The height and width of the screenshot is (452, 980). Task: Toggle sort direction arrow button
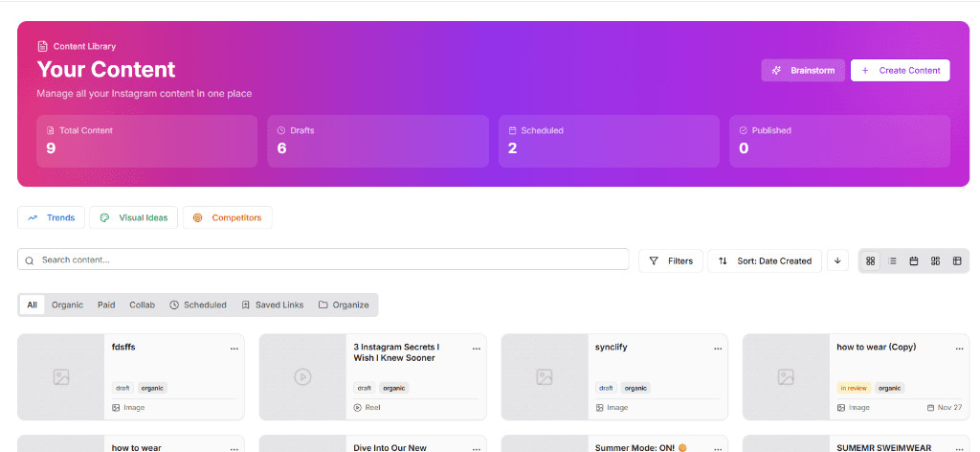837,260
